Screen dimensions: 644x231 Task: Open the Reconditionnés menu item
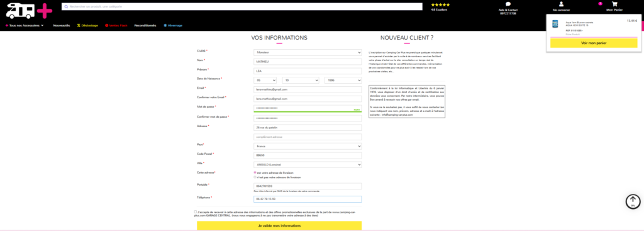145,25
